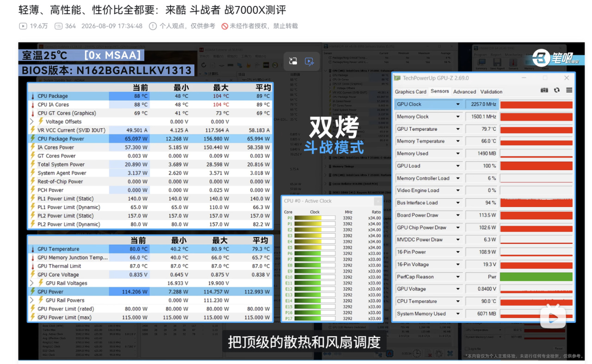This screenshot has width=592, height=364.
Task: Expand the Voltage Offsets row
Action: pyautogui.click(x=32, y=121)
